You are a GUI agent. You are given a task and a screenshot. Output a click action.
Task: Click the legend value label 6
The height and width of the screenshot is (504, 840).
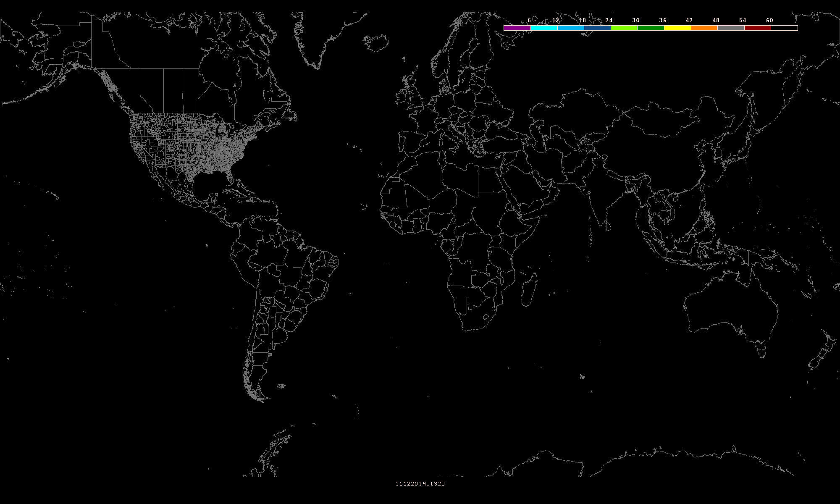529,20
